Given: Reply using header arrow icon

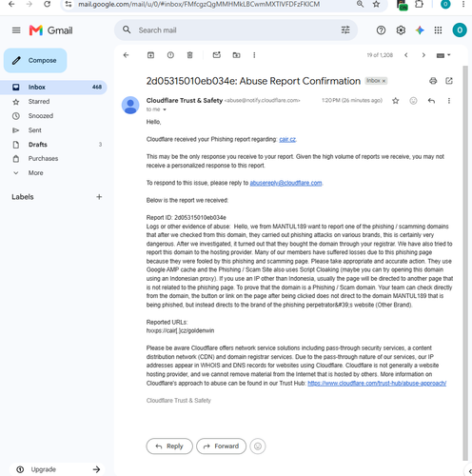Looking at the screenshot, I should [431, 101].
